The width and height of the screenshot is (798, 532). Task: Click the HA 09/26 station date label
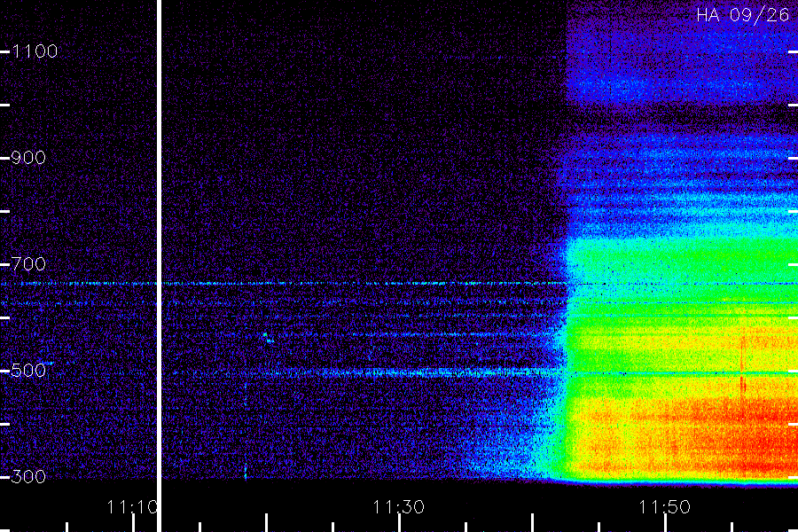tap(742, 15)
